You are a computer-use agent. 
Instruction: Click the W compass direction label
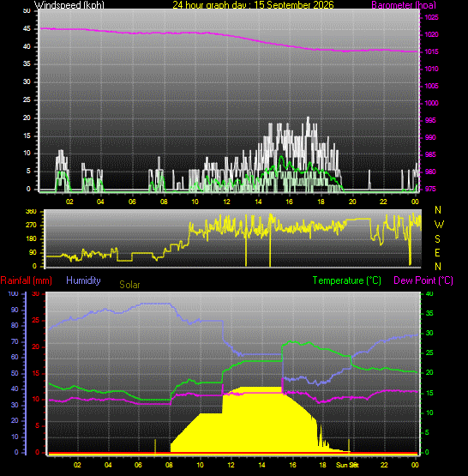pos(439,225)
